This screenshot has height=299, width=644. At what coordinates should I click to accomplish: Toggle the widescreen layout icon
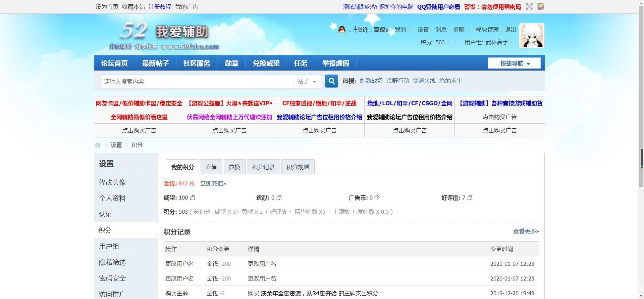tap(529, 7)
